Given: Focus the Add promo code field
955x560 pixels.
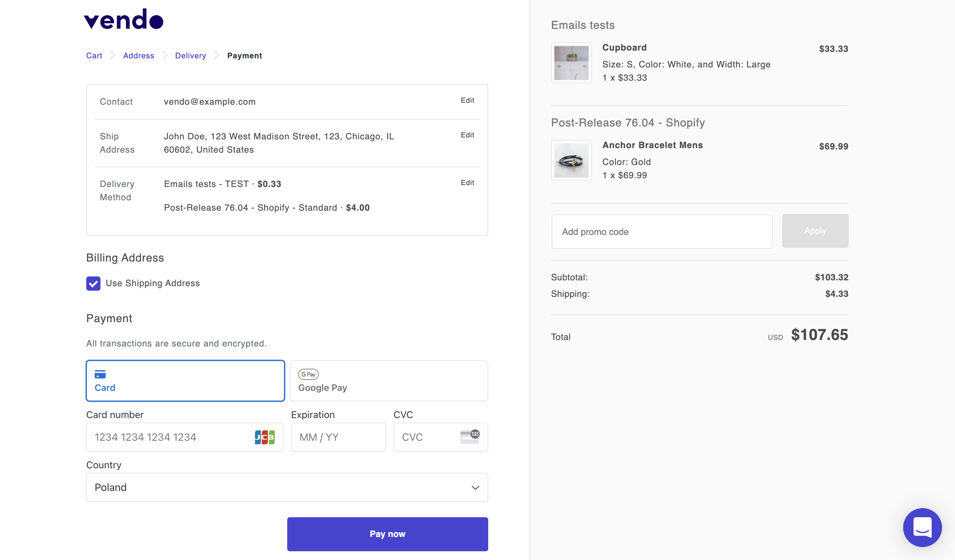Looking at the screenshot, I should 661,232.
